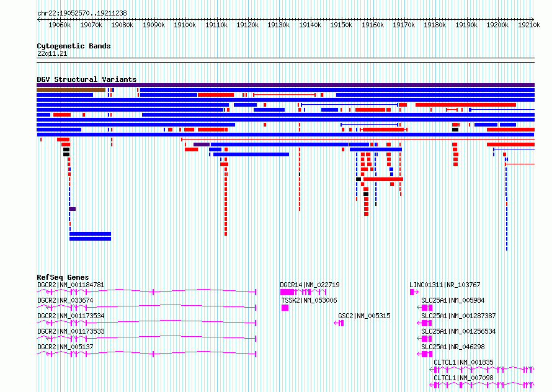Click the 19070k ruler label
The width and height of the screenshot is (552, 392).
[x=91, y=25]
